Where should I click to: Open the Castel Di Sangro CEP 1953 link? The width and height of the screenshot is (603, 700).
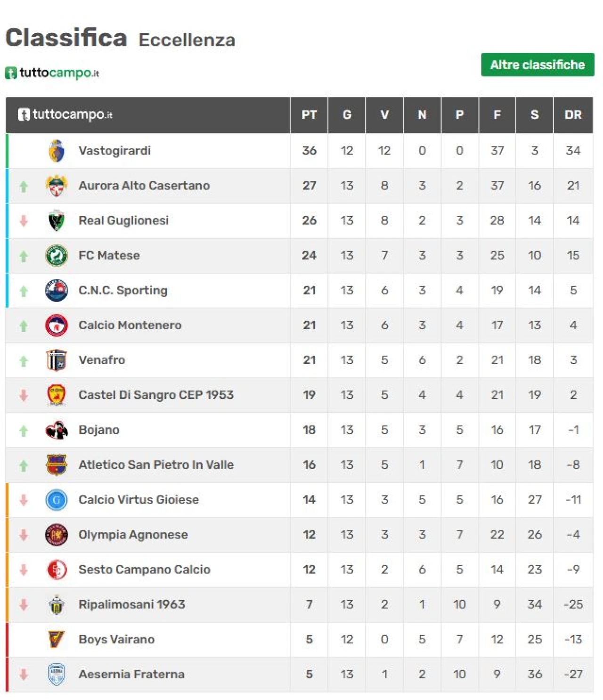tap(156, 395)
